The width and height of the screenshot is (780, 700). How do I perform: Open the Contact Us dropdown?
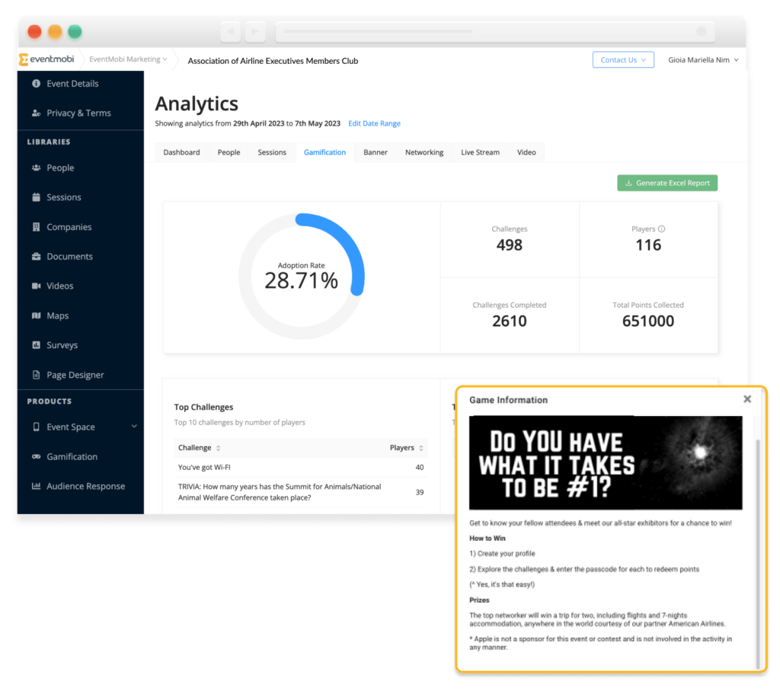[x=623, y=59]
